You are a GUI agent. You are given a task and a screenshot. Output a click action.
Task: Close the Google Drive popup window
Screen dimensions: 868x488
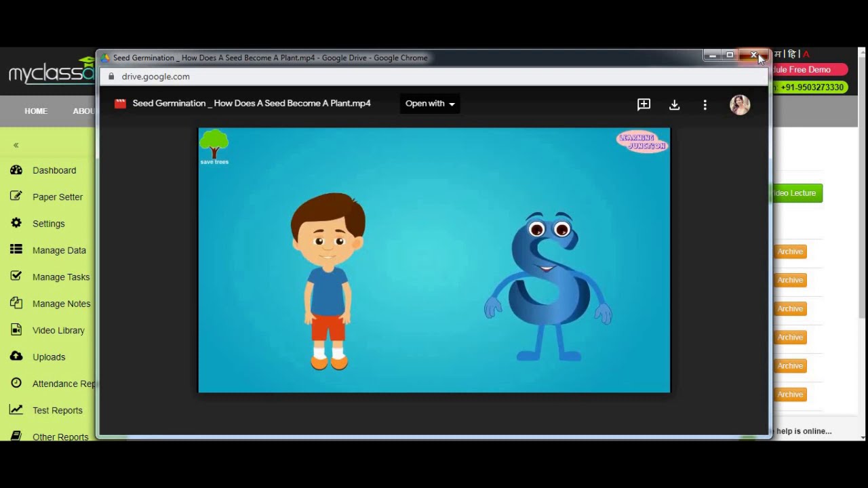753,56
